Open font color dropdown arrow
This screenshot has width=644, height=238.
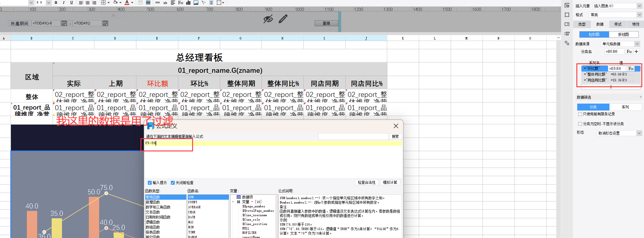point(132,3)
